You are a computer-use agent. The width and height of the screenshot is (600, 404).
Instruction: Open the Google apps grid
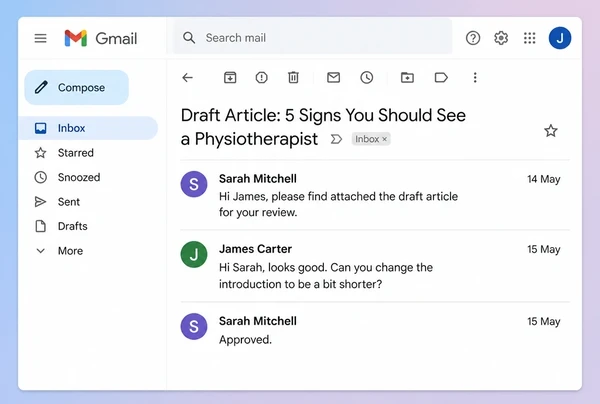pyautogui.click(x=530, y=38)
